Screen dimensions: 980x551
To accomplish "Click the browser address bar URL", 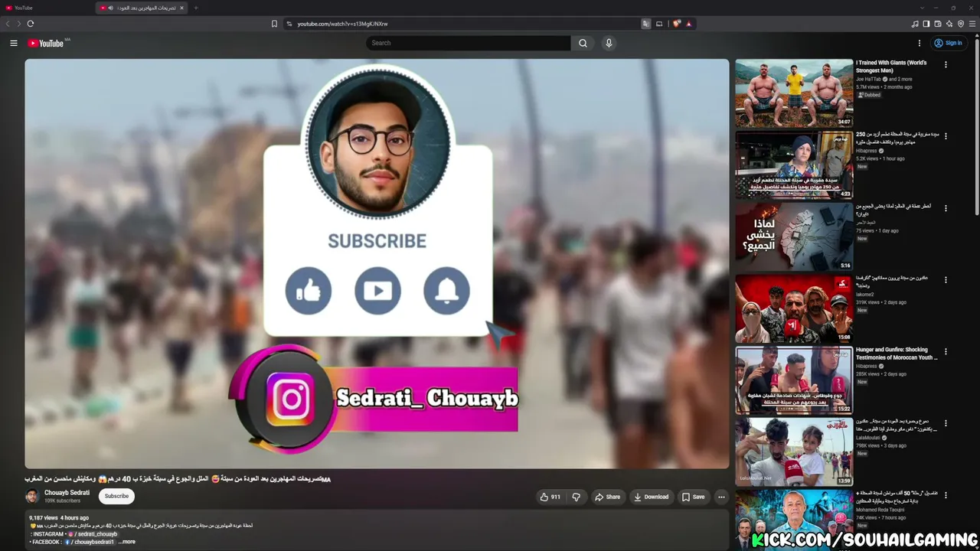I will tap(342, 24).
